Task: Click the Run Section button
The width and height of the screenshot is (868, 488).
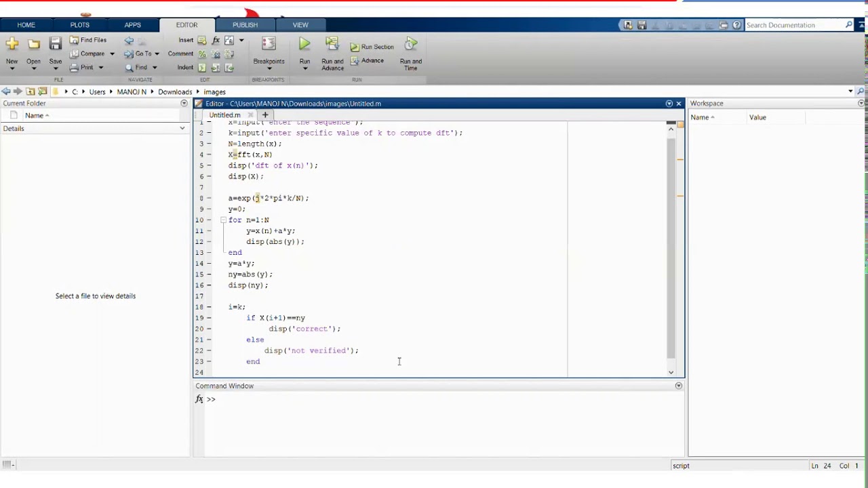Action: pyautogui.click(x=372, y=47)
